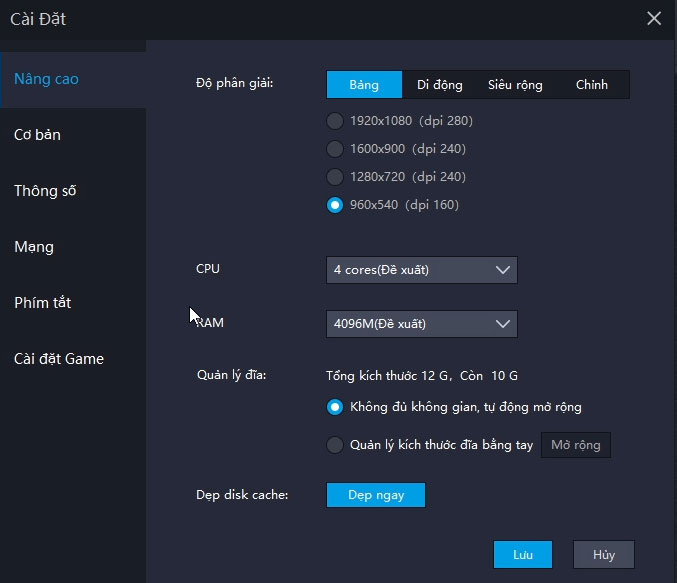
Task: Select the Chỉnh custom resolution tab
Action: (591, 85)
